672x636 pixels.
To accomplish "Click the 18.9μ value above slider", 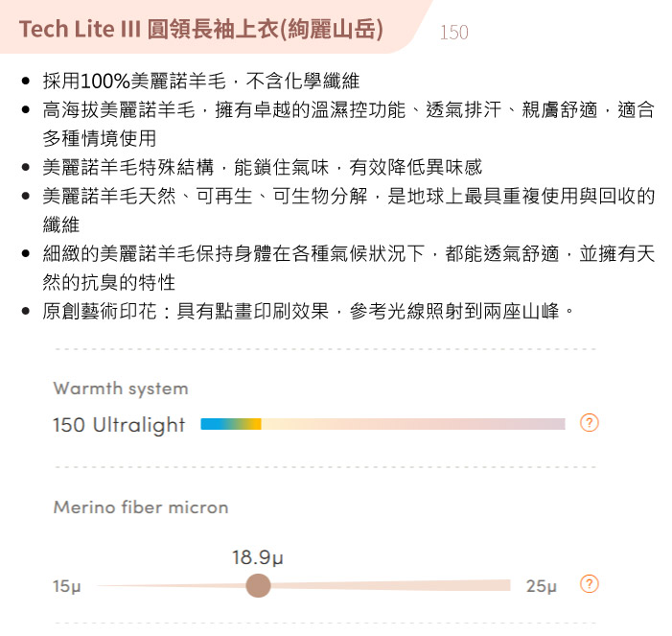I will (258, 557).
